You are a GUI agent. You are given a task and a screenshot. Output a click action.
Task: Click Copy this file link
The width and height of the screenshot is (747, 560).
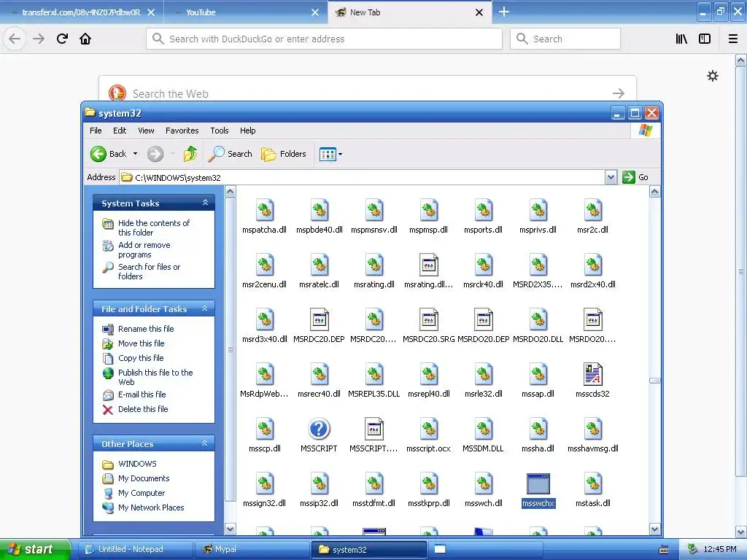coord(141,357)
